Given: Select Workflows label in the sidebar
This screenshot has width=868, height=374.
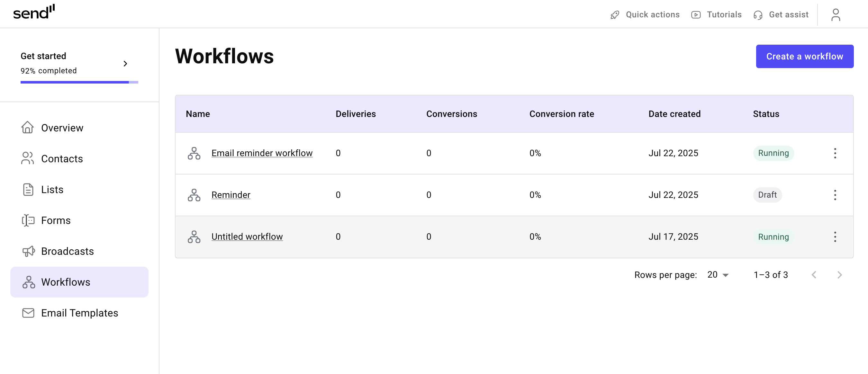Looking at the screenshot, I should point(66,282).
